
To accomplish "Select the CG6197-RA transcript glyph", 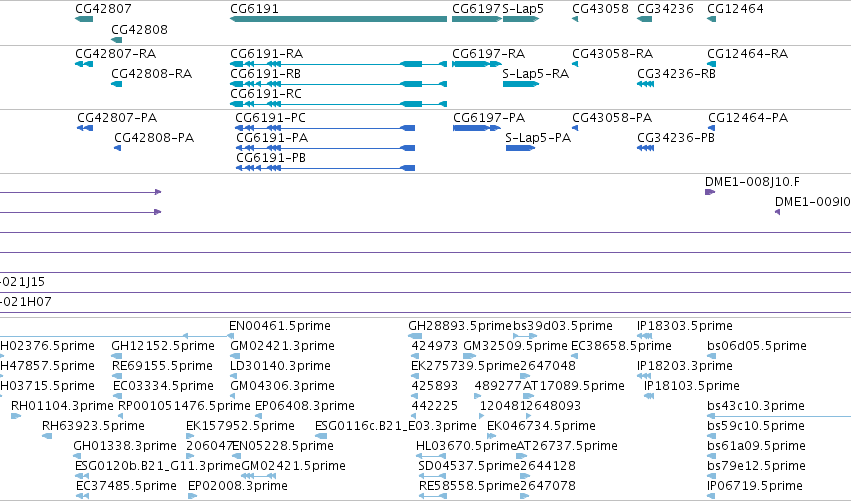I will [477, 64].
